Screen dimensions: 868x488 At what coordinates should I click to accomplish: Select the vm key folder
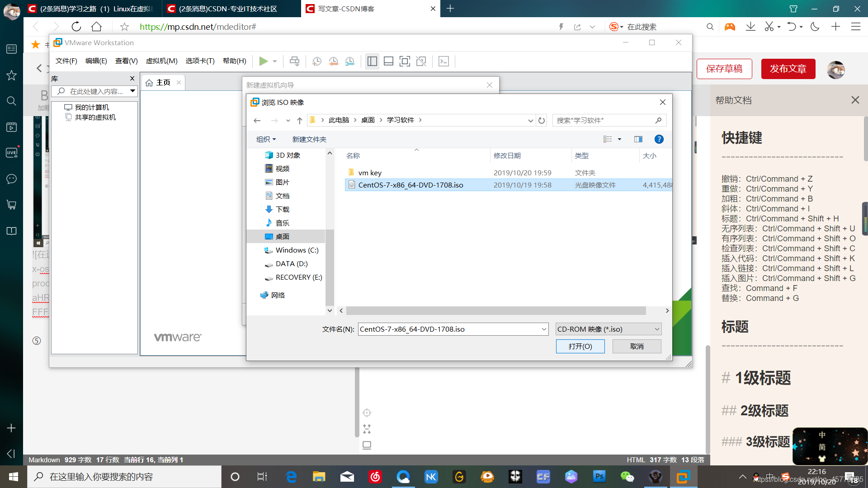[x=370, y=173]
